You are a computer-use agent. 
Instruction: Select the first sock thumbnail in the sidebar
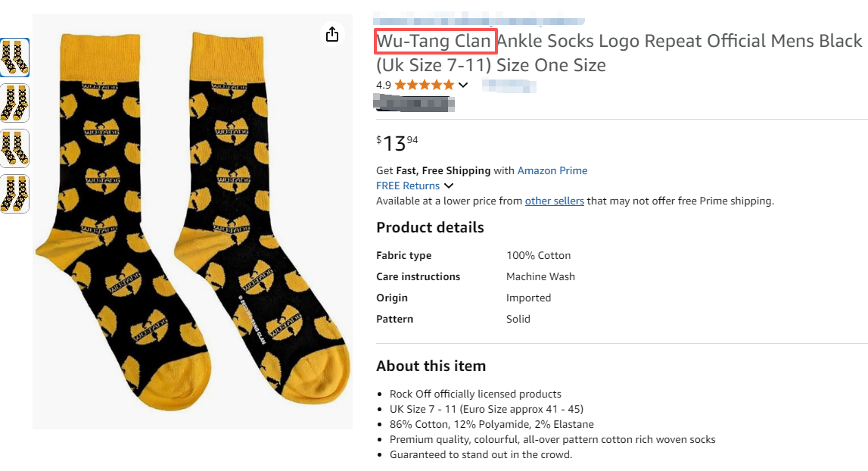(17, 57)
